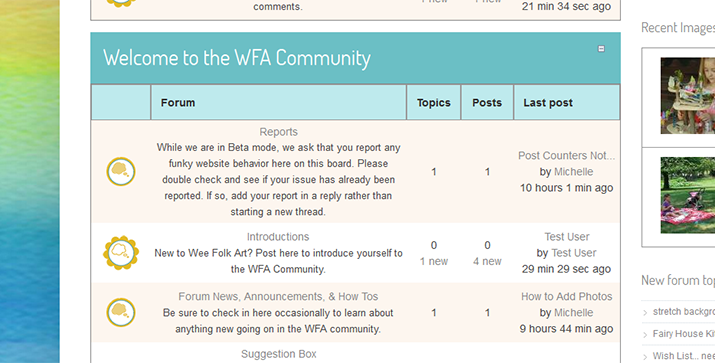View the 1 new topics in Introductions
715x363 pixels.
point(434,261)
